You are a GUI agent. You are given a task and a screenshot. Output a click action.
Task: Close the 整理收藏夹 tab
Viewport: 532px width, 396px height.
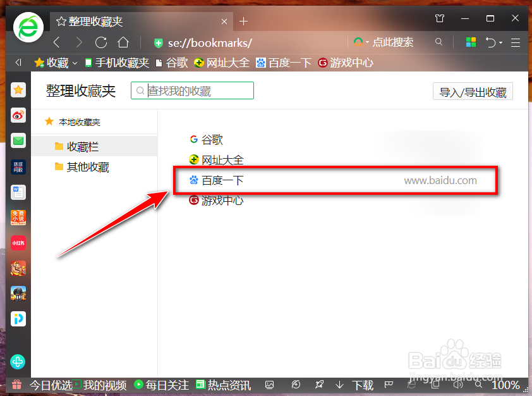coord(224,22)
